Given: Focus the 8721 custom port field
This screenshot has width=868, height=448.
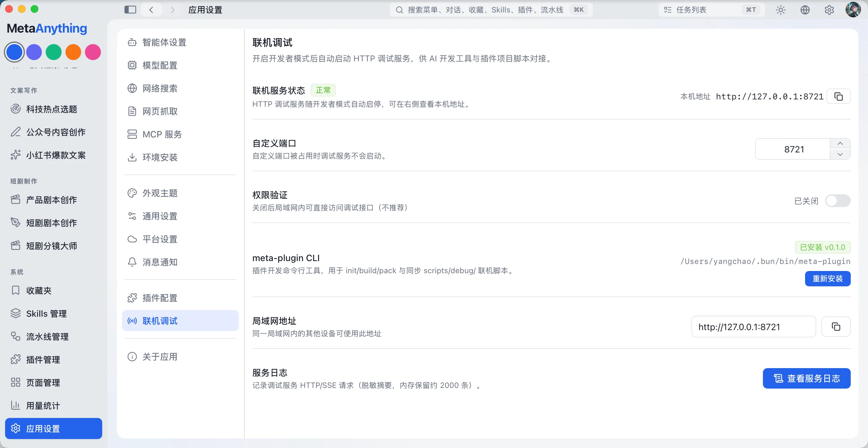Looking at the screenshot, I should coord(794,149).
